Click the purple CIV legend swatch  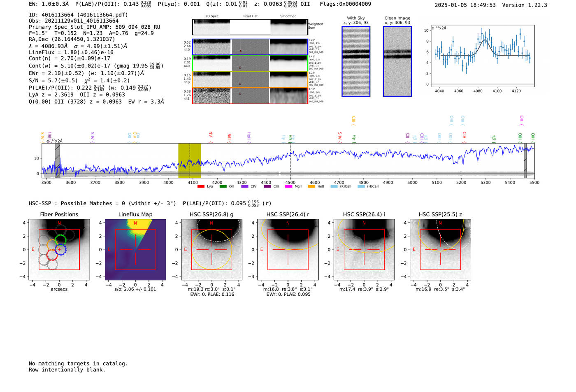pyautogui.click(x=245, y=186)
